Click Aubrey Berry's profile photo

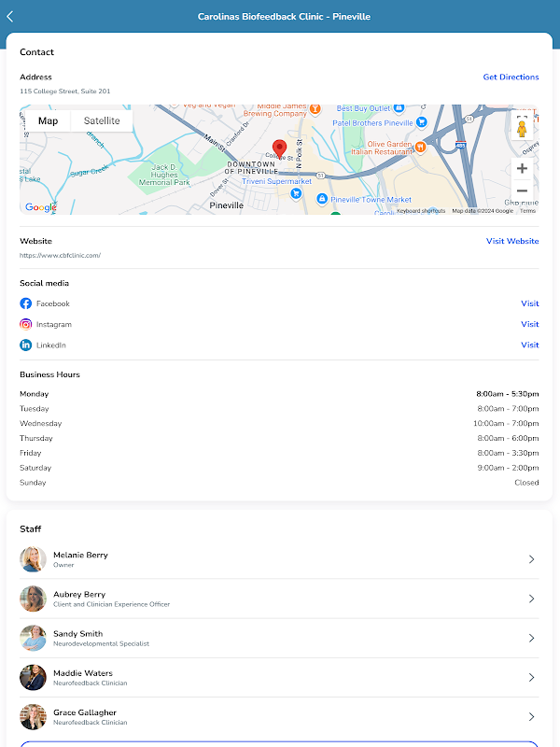(33, 599)
